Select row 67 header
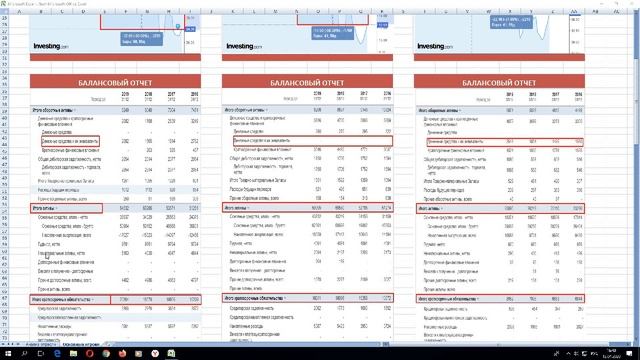 [4, 299]
